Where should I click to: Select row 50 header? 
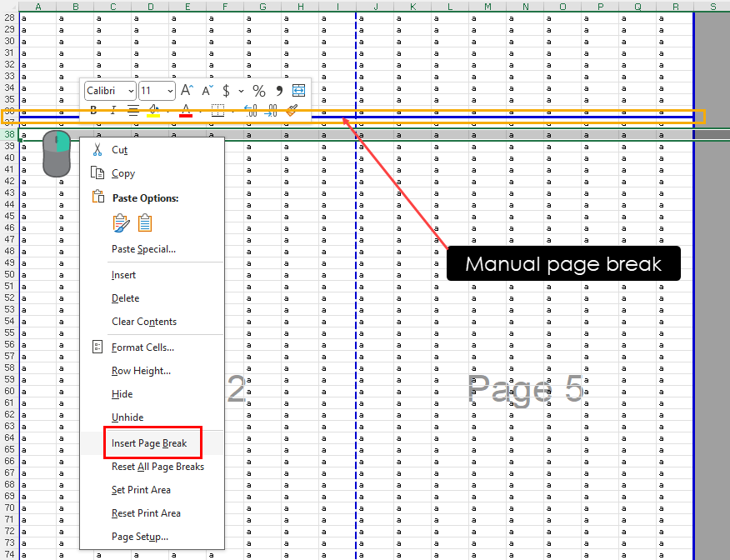9,274
